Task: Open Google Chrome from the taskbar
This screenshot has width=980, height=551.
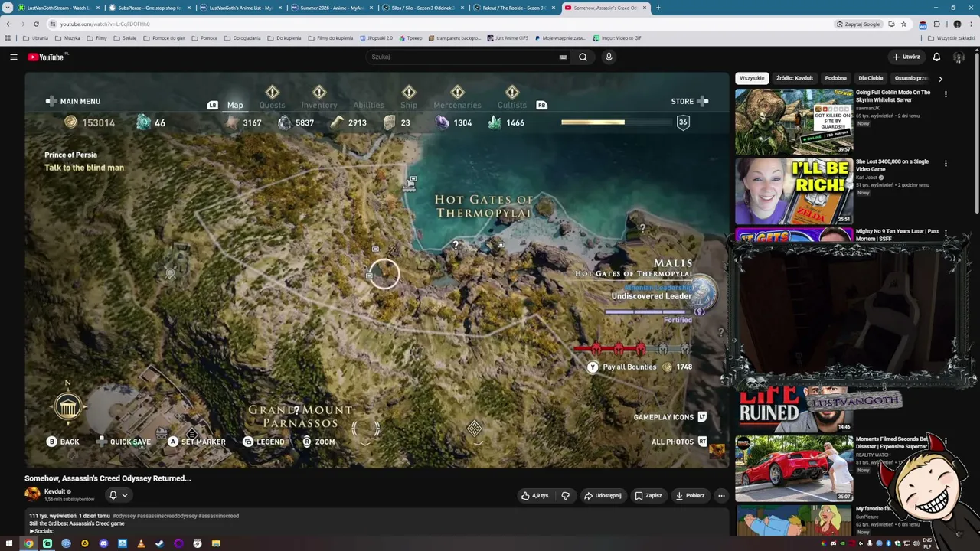Action: point(28,543)
